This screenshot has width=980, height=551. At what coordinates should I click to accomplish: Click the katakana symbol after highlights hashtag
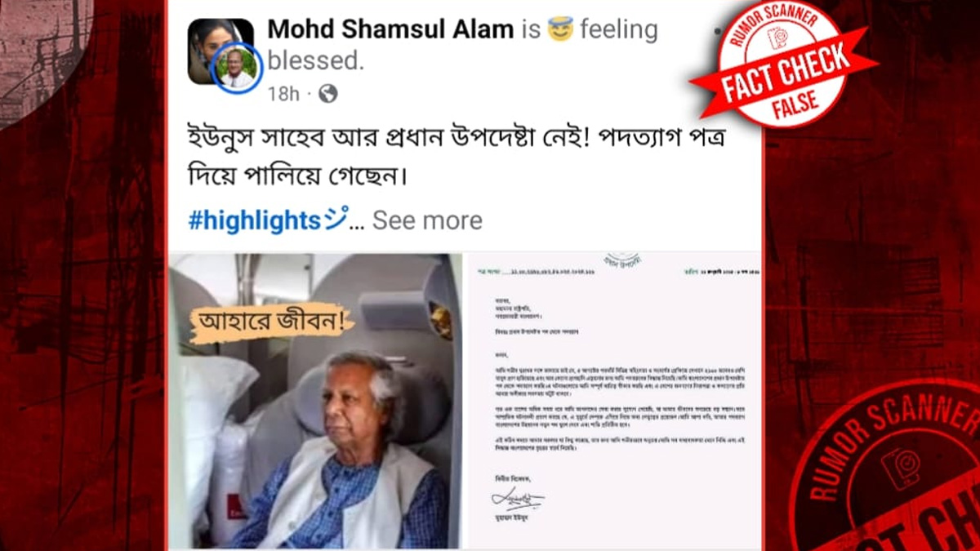click(336, 219)
